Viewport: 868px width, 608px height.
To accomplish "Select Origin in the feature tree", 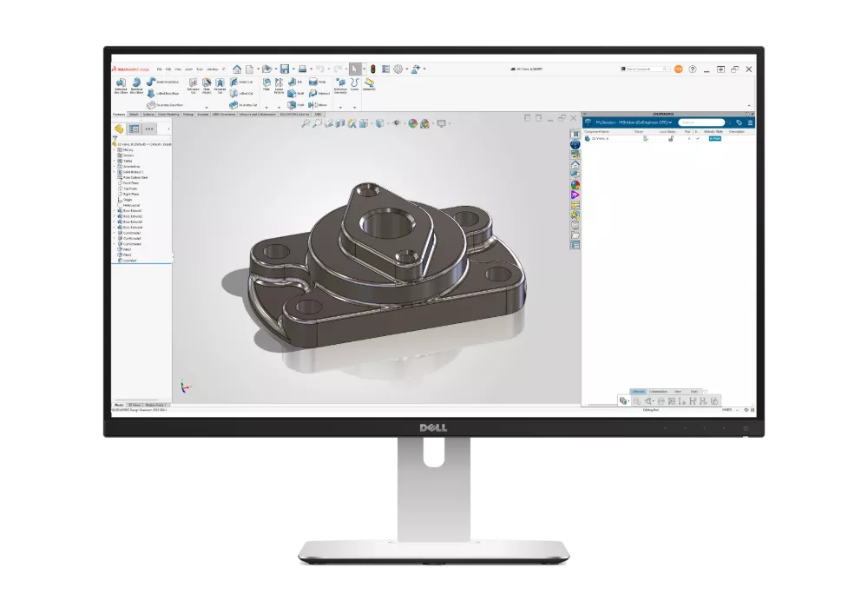I will 125,200.
